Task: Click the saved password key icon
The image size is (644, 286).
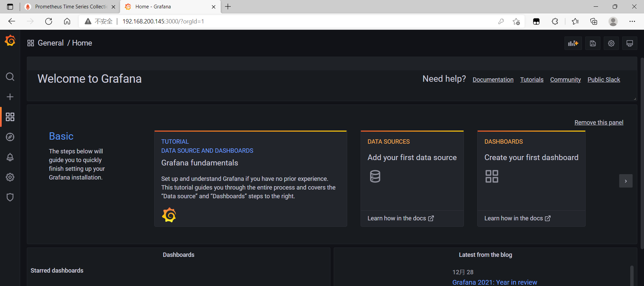Action: pyautogui.click(x=501, y=21)
